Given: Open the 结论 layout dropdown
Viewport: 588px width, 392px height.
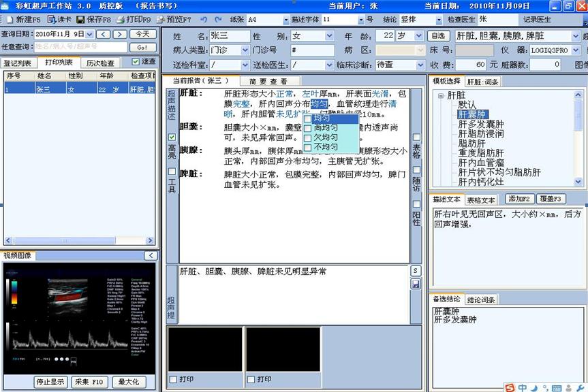Looking at the screenshot, I should (439, 20).
